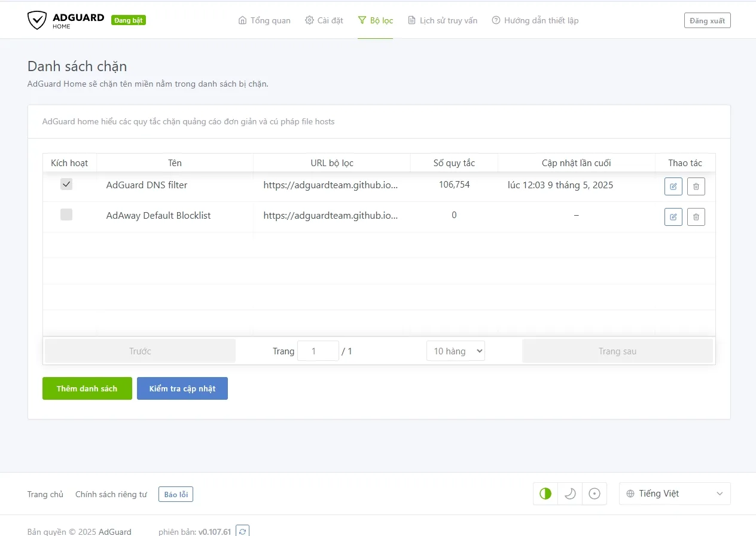Click the URL in AdAway Default Blocklist row
The height and width of the screenshot is (536, 756).
(331, 215)
